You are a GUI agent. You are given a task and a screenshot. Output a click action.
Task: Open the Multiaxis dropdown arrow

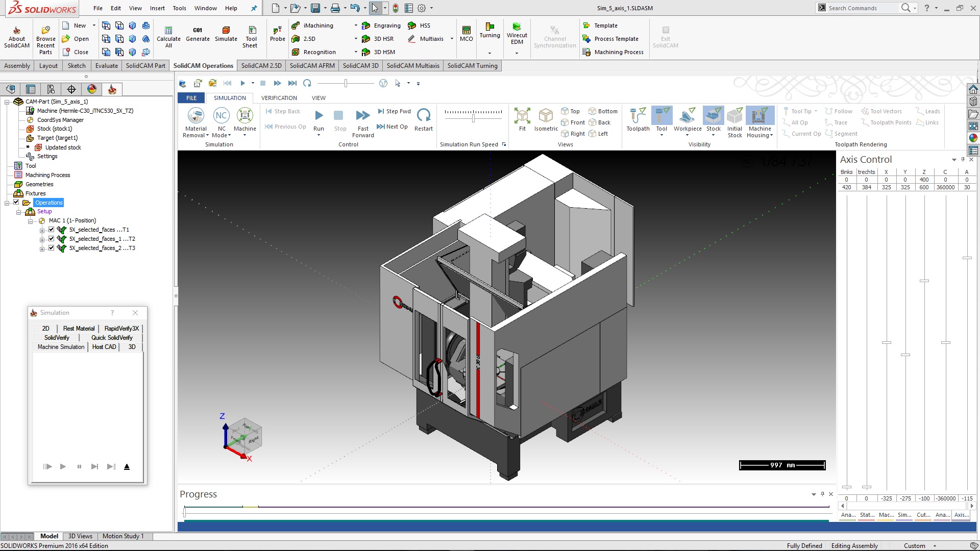coord(452,39)
